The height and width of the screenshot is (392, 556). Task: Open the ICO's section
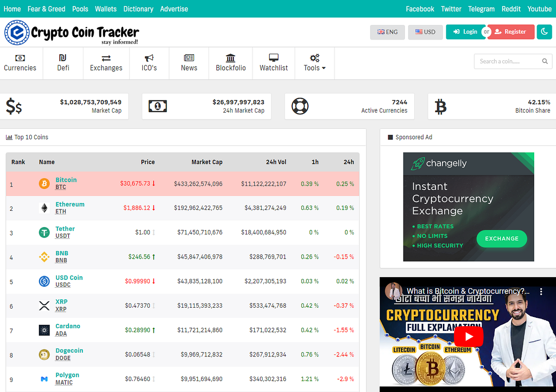pyautogui.click(x=149, y=63)
